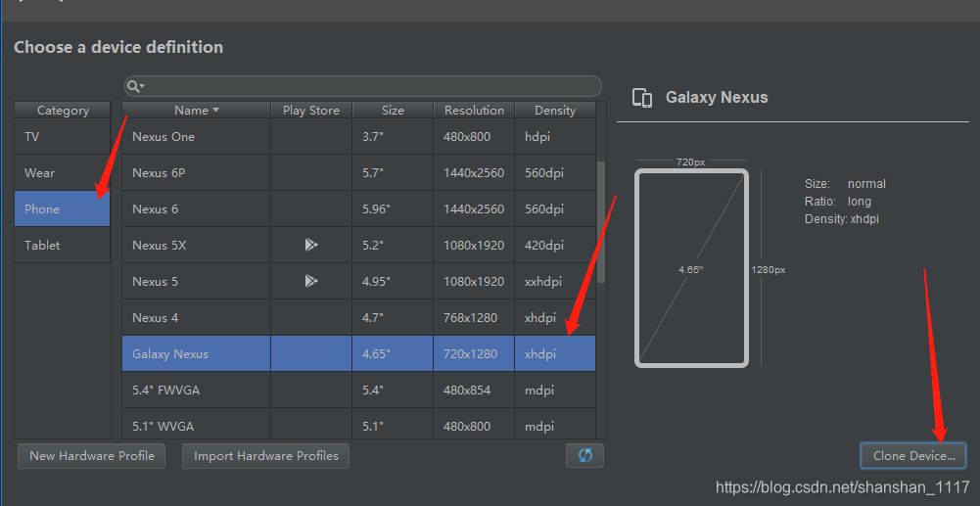Select the Galaxy Nexus device name
This screenshot has height=506, width=980.
point(170,353)
